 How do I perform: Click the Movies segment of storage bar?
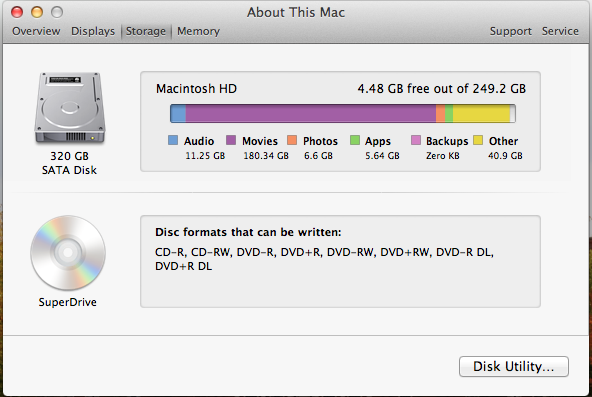(x=311, y=114)
